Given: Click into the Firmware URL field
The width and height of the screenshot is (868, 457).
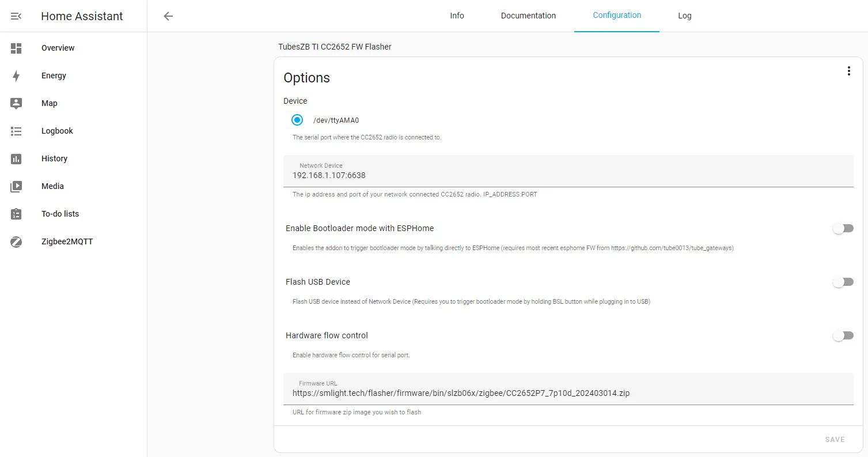Looking at the screenshot, I should (x=568, y=393).
